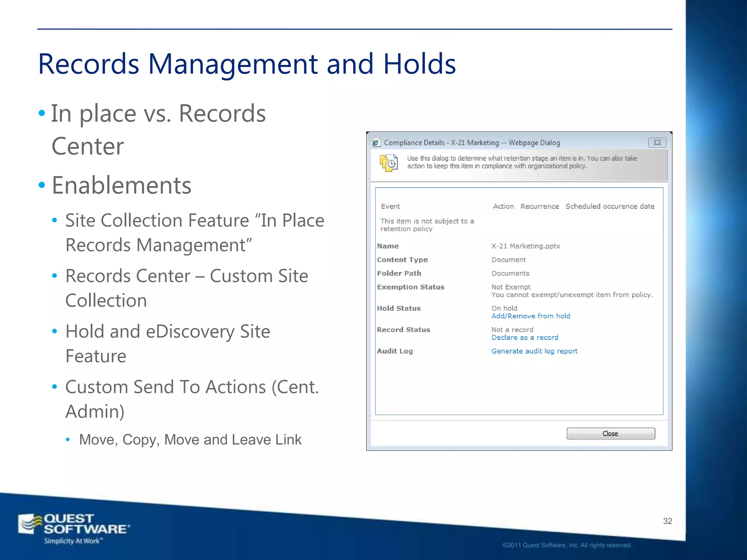The height and width of the screenshot is (560, 747).
Task: Click the Not Exempt status text
Action: [x=511, y=287]
